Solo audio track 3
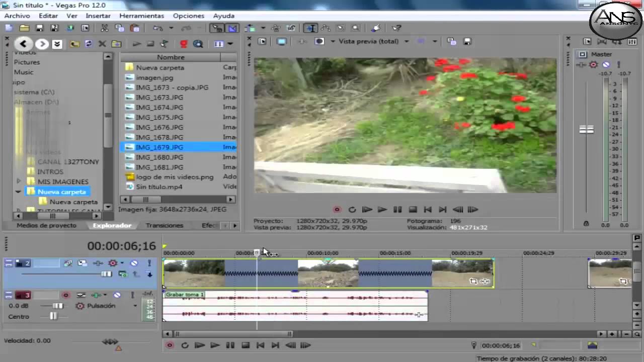The width and height of the screenshot is (644, 362). 132,295
